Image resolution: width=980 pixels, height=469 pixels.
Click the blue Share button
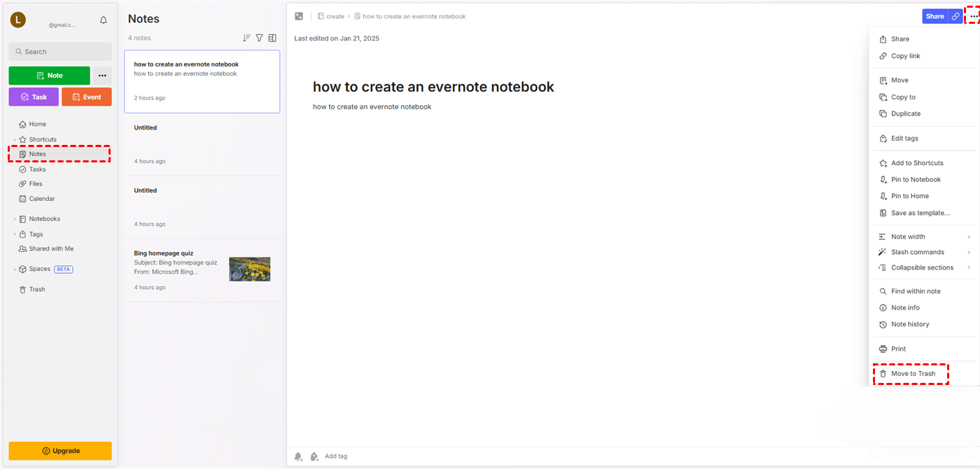pyautogui.click(x=935, y=16)
